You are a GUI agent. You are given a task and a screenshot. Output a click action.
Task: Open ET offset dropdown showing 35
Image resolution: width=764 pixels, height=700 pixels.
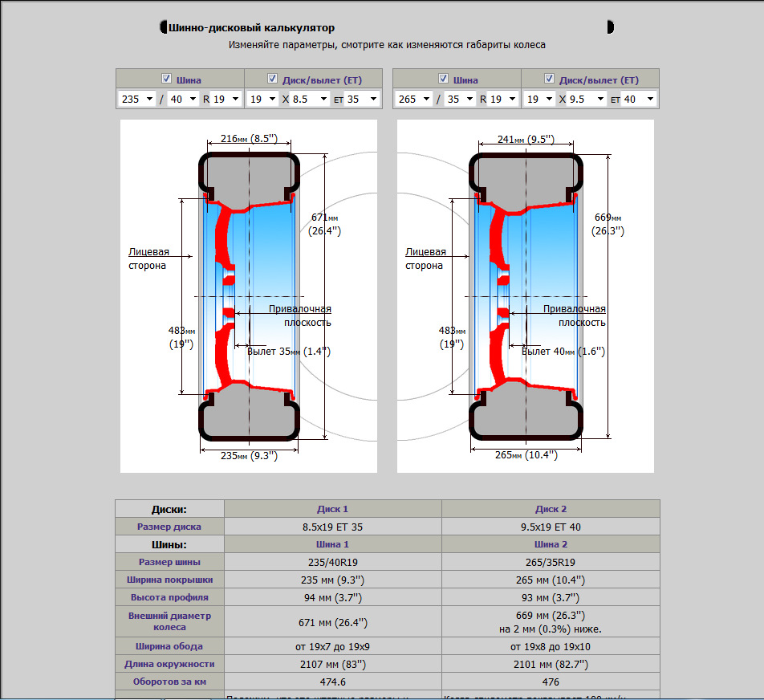362,99
